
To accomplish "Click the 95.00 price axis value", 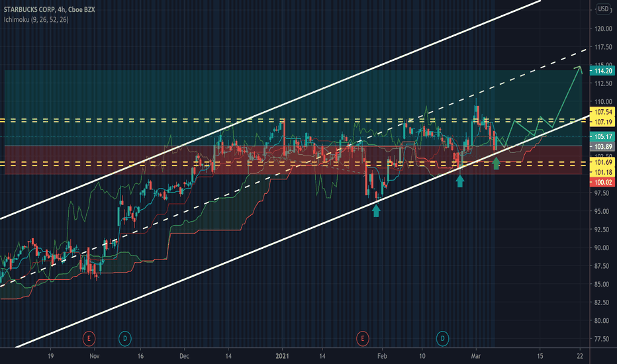I will [x=603, y=211].
